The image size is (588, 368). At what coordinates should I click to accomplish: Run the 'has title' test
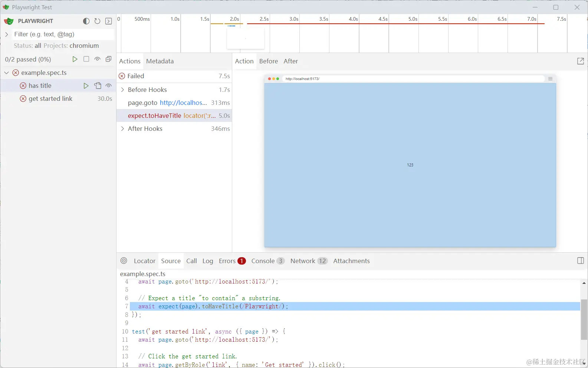[86, 86]
